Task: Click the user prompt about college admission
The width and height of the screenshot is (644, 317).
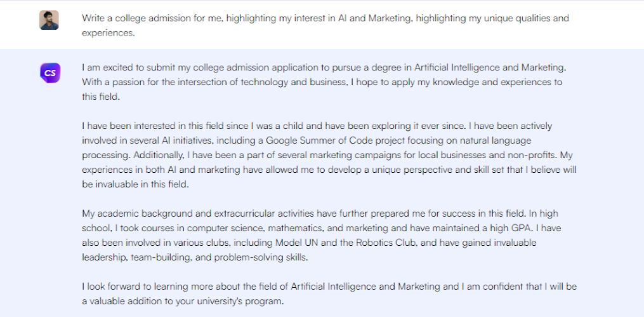Action: pyautogui.click(x=325, y=25)
